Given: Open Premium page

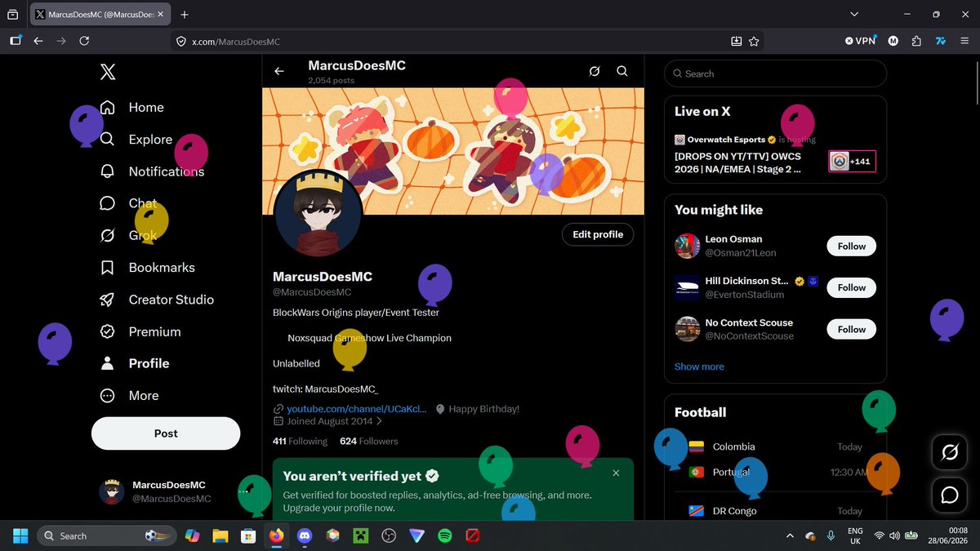Looking at the screenshot, I should (x=140, y=331).
